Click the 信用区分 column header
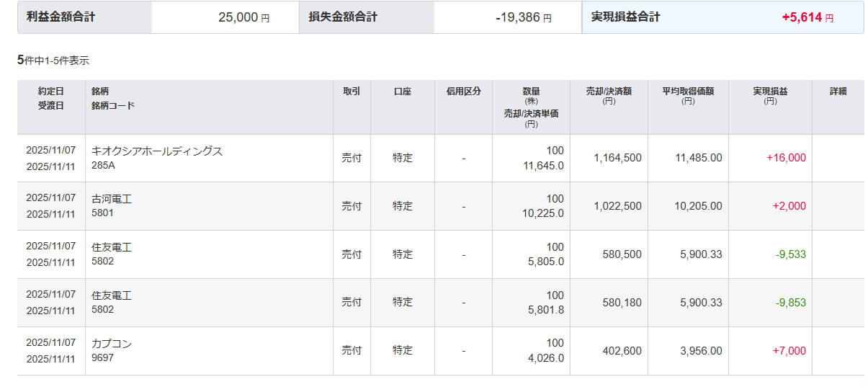Viewport: 868px width, 387px height. click(x=463, y=92)
